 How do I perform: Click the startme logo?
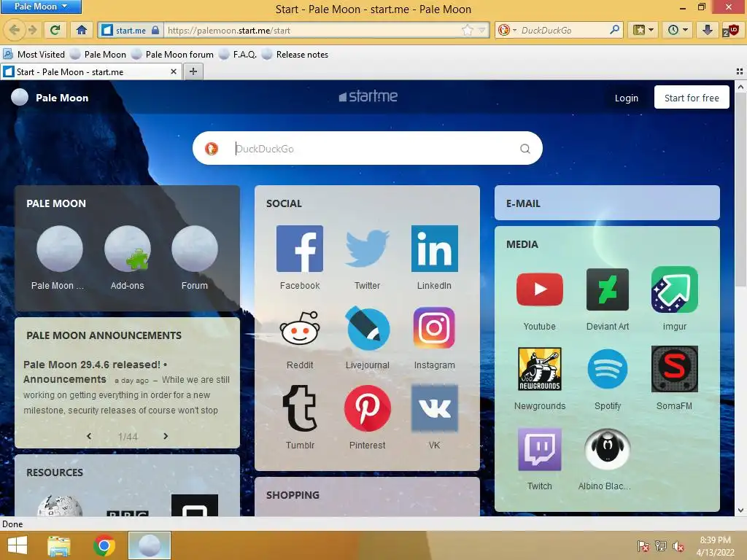click(x=368, y=96)
